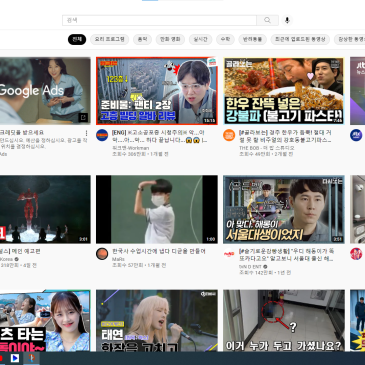Select the 실시간 filter chip
Viewport: 365px width, 365px height.
click(200, 39)
